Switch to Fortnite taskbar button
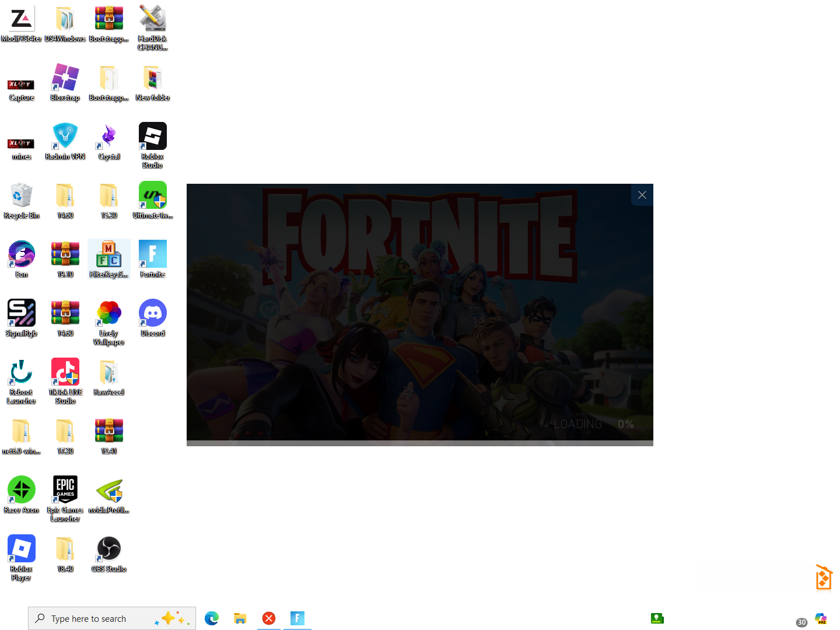The image size is (840, 630). pyautogui.click(x=297, y=618)
